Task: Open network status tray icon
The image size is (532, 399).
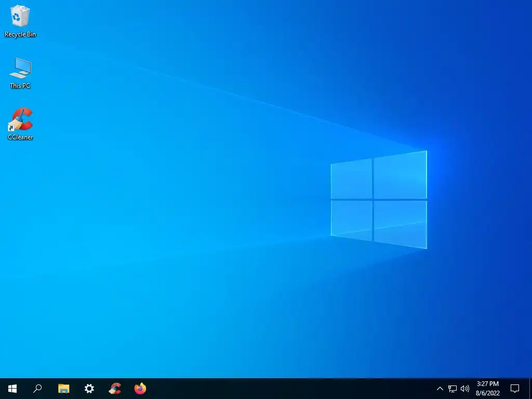Action: click(453, 389)
